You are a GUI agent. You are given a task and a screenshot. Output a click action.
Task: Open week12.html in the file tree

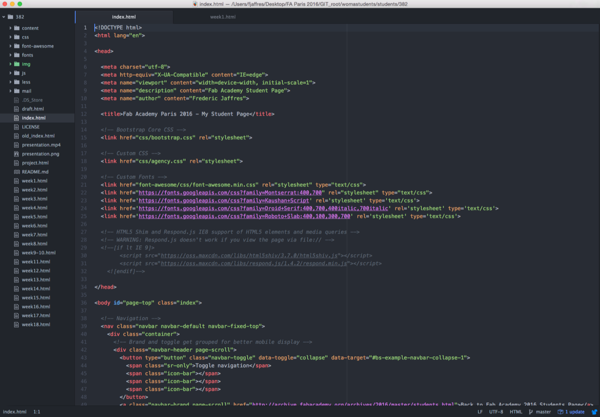(x=36, y=271)
